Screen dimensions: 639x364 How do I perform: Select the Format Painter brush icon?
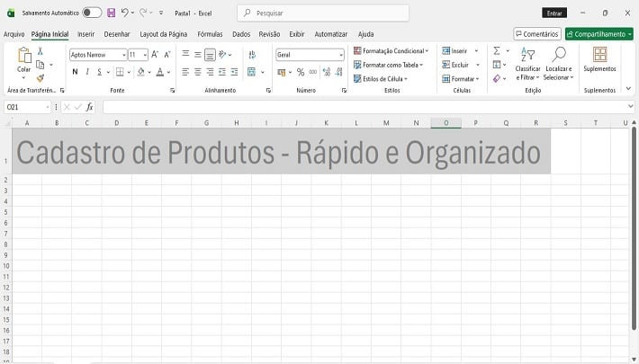[x=40, y=78]
